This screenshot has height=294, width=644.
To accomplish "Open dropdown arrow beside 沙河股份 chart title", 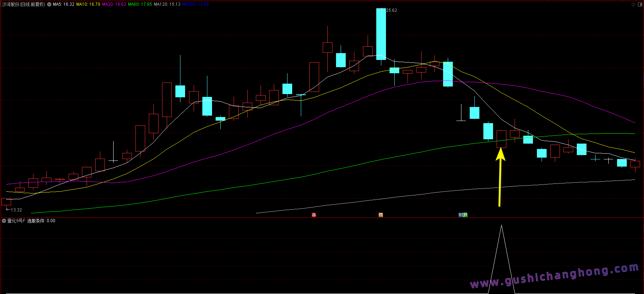I will (x=49, y=5).
